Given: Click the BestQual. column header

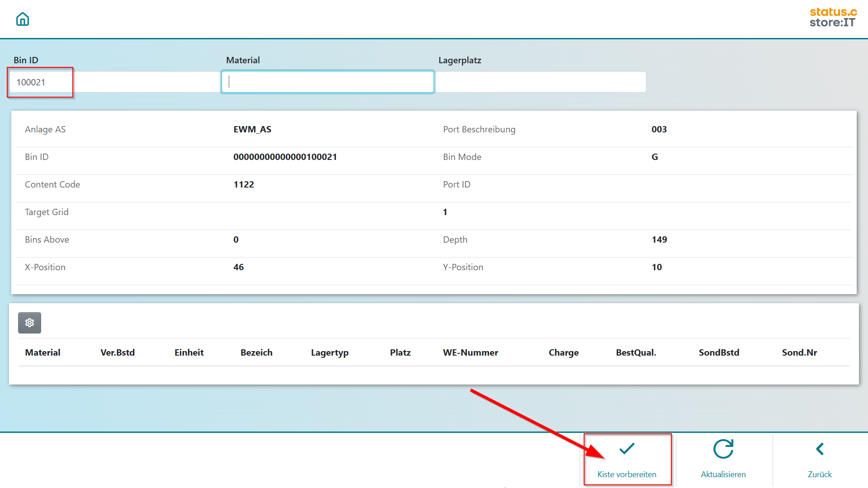Looking at the screenshot, I should 636,352.
